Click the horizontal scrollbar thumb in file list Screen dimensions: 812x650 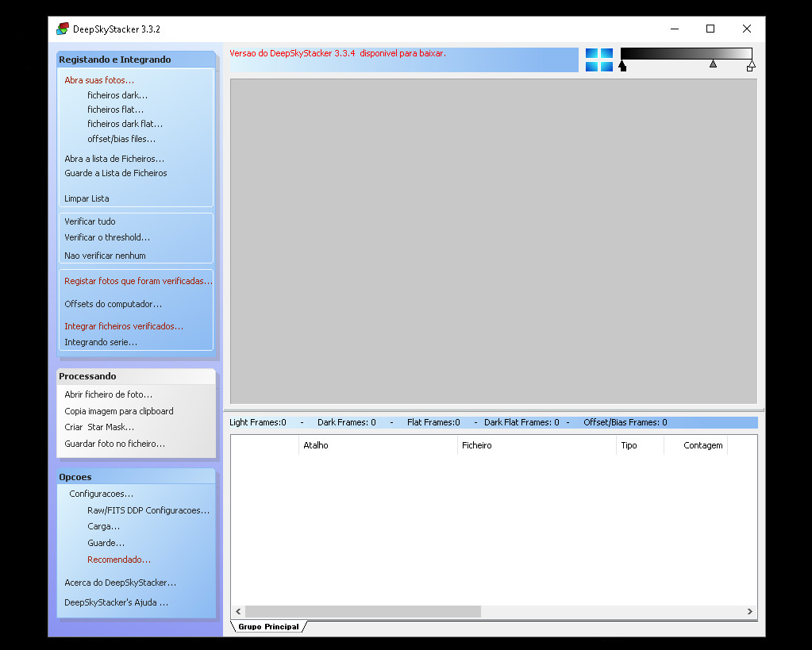click(x=363, y=612)
